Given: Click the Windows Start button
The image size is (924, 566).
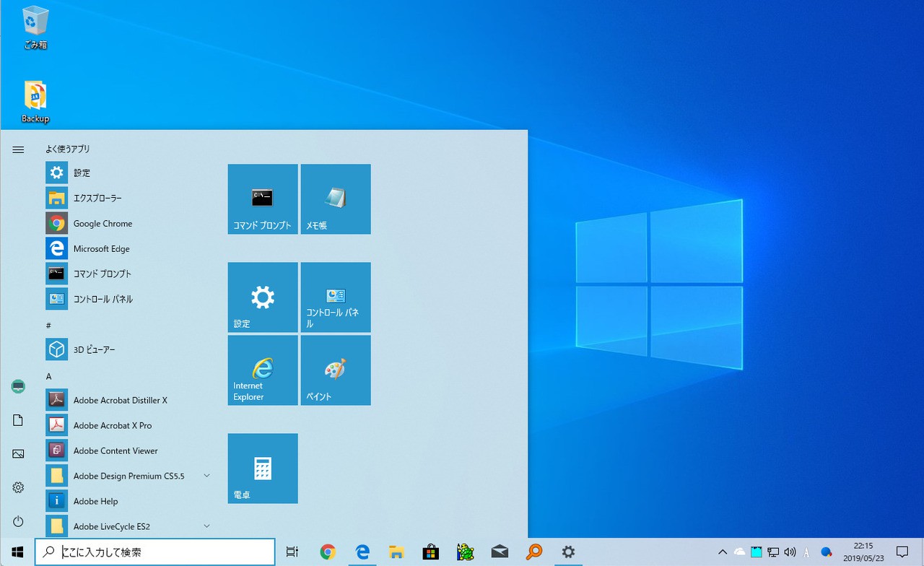Looking at the screenshot, I should [17, 552].
